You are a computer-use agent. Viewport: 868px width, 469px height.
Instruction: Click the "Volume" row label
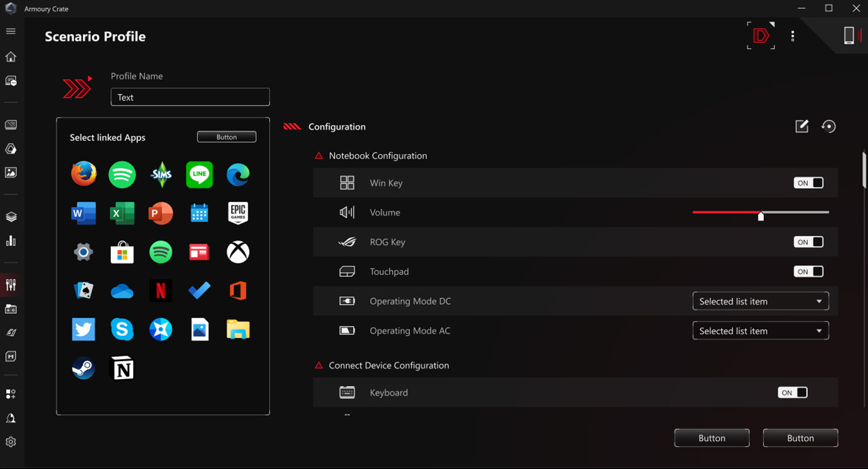[x=385, y=212]
